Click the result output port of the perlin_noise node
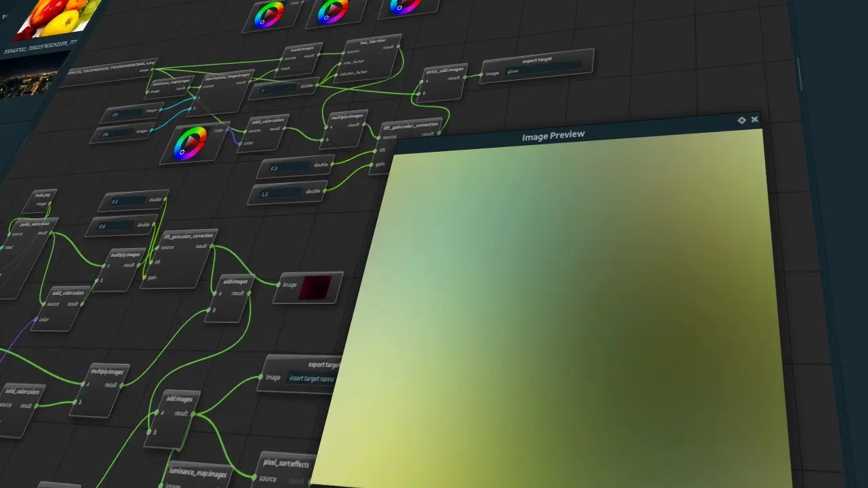Image resolution: width=868 pixels, height=488 pixels. tap(50, 232)
